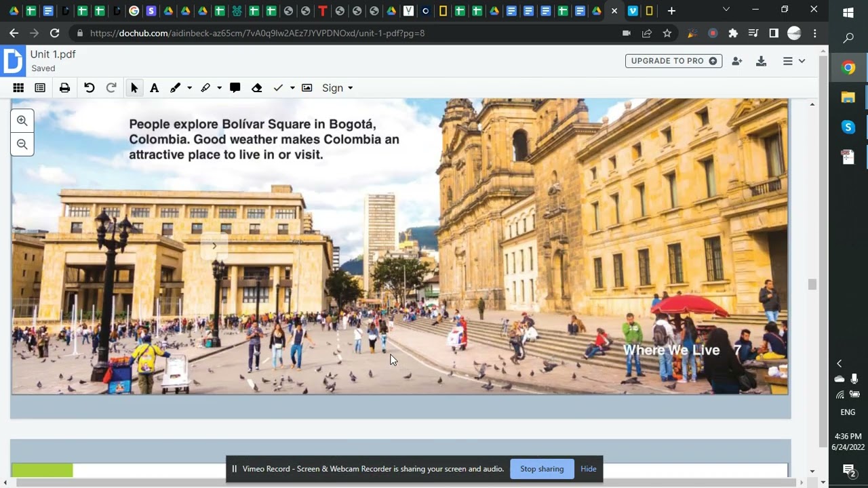
Task: Open the page list view icon
Action: tap(40, 88)
